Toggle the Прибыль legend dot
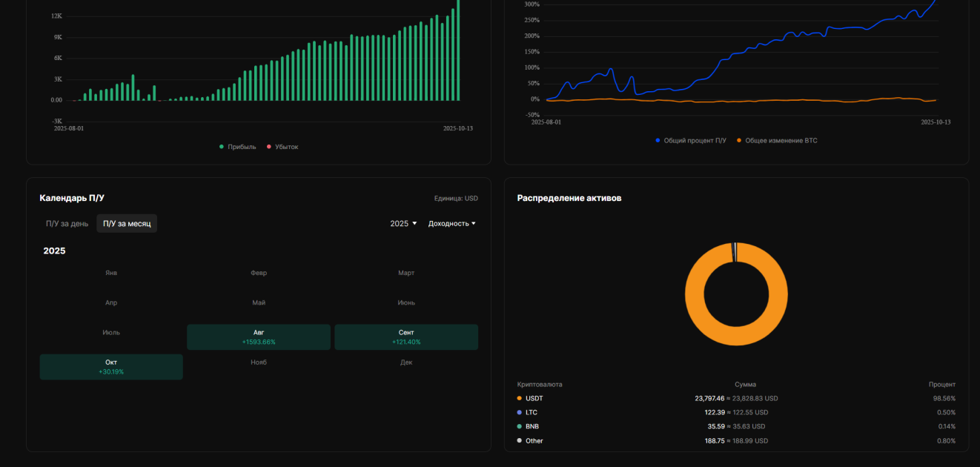The width and height of the screenshot is (980, 467). coord(222,147)
